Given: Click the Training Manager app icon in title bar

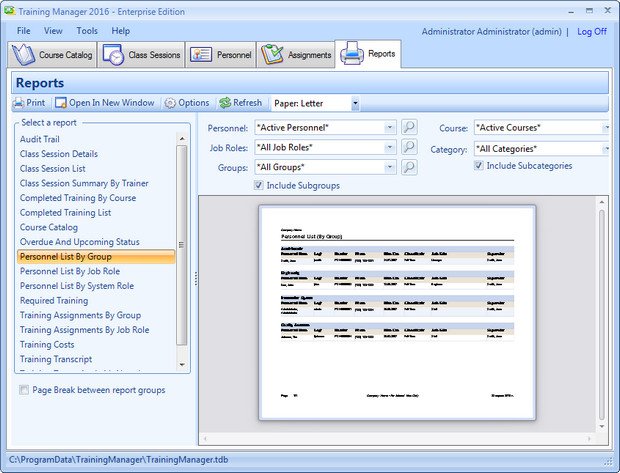Looking at the screenshot, I should click(9, 11).
